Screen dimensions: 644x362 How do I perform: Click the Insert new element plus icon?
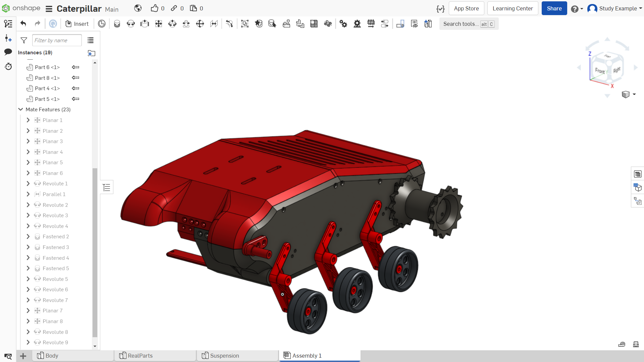tap(23, 356)
